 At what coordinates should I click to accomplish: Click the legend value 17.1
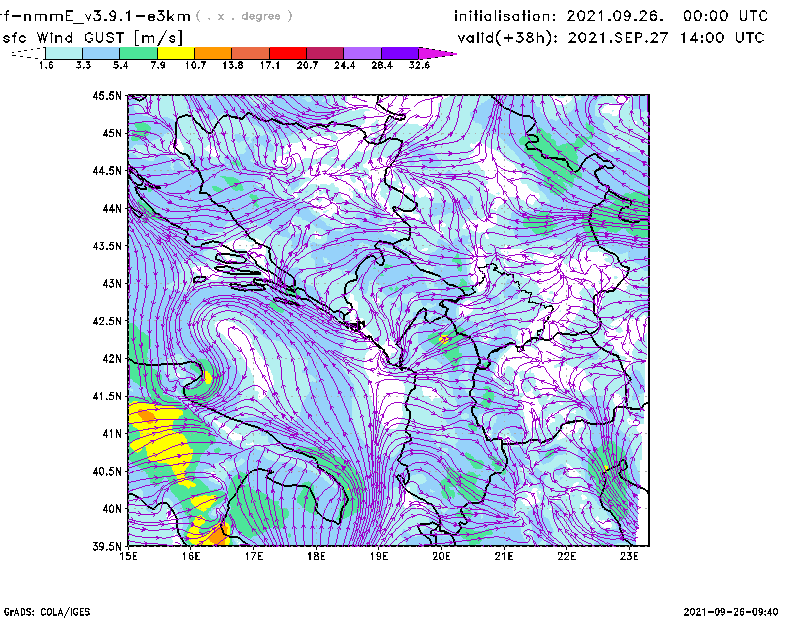[x=270, y=65]
